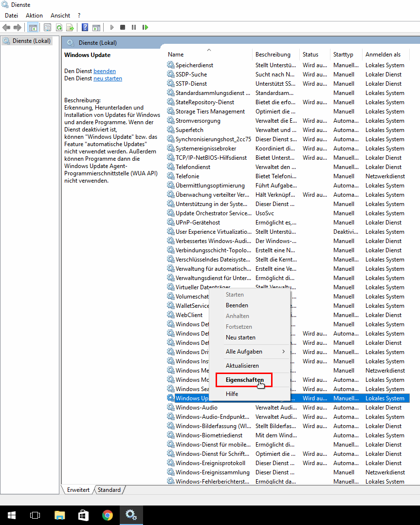Click the Stop service square icon
Image resolution: width=420 pixels, height=525 pixels.
tap(123, 27)
